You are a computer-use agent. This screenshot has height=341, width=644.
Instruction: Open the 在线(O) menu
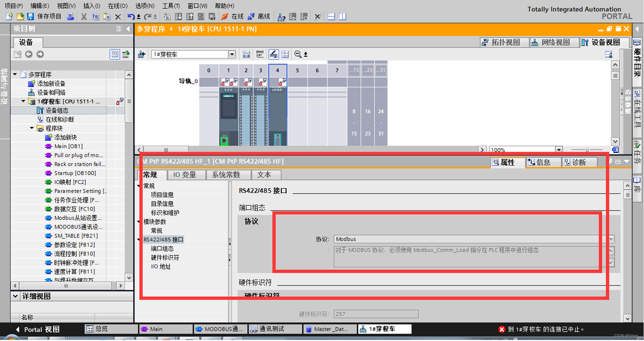click(118, 6)
